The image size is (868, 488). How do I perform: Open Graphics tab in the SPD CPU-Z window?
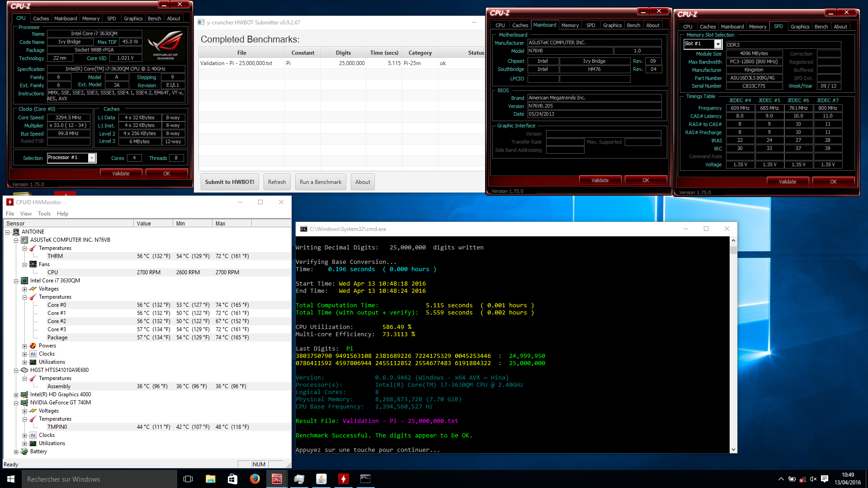click(800, 27)
